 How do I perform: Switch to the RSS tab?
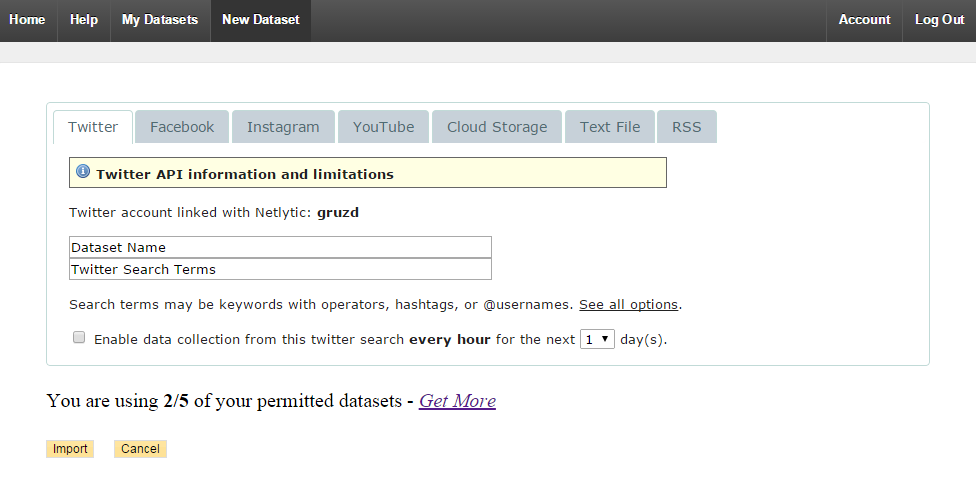pos(687,127)
